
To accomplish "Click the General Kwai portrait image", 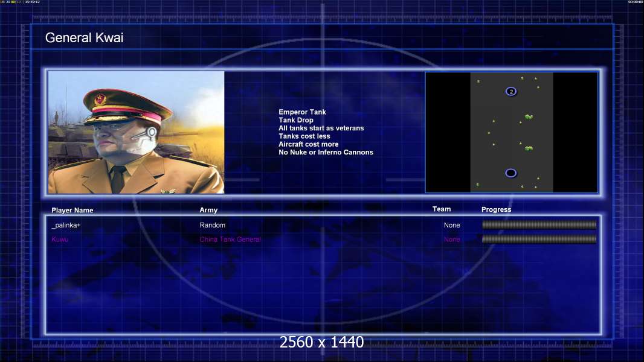I will (137, 132).
